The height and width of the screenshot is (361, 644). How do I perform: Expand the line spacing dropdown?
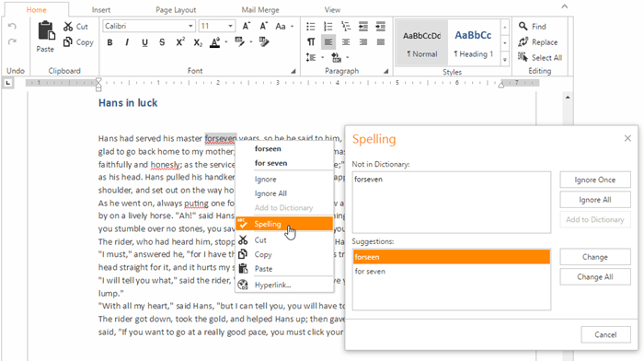tap(322, 58)
